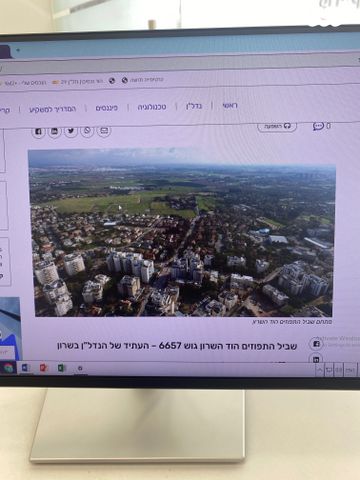
Task: Open PowerPoint from the taskbar
Action: pos(44,368)
